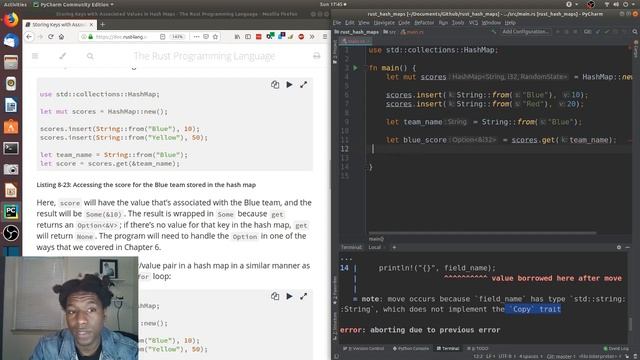The height and width of the screenshot is (360, 640).
Task: Hide the terminal panel with minimize icon
Action: tap(628, 247)
